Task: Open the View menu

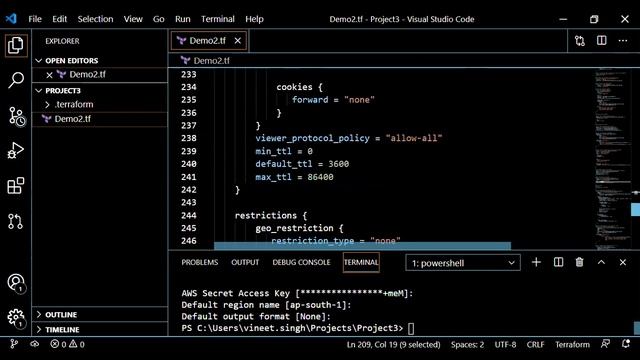Action: (x=133, y=19)
